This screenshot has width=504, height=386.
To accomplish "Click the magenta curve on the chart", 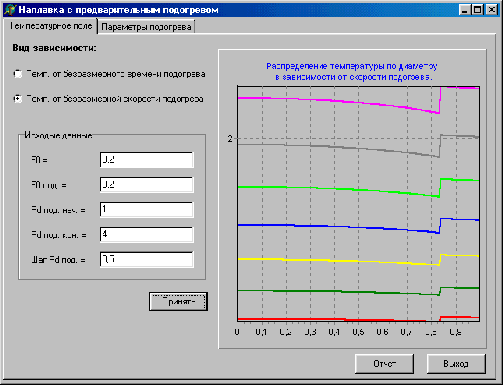I will coord(333,101).
